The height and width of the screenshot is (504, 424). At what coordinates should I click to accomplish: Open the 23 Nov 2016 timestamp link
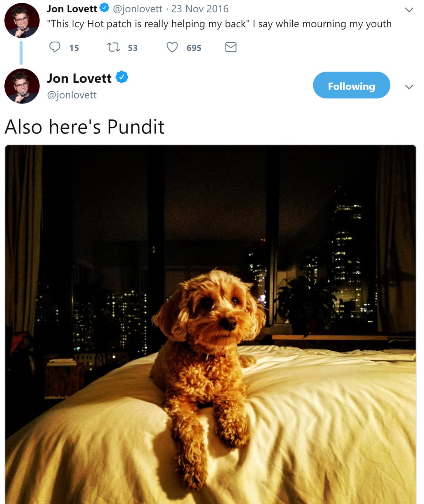200,8
